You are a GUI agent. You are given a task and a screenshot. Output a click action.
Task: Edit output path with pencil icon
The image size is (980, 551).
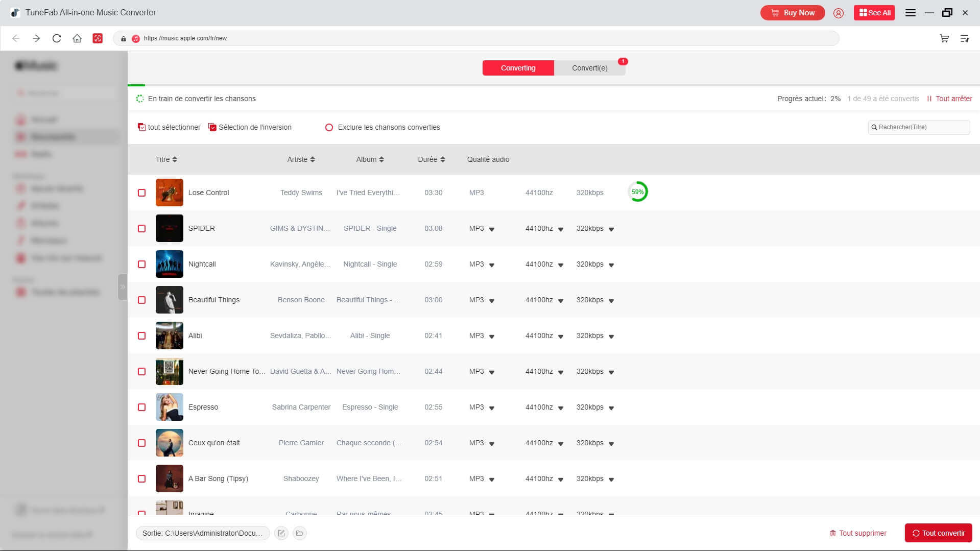coord(281,533)
